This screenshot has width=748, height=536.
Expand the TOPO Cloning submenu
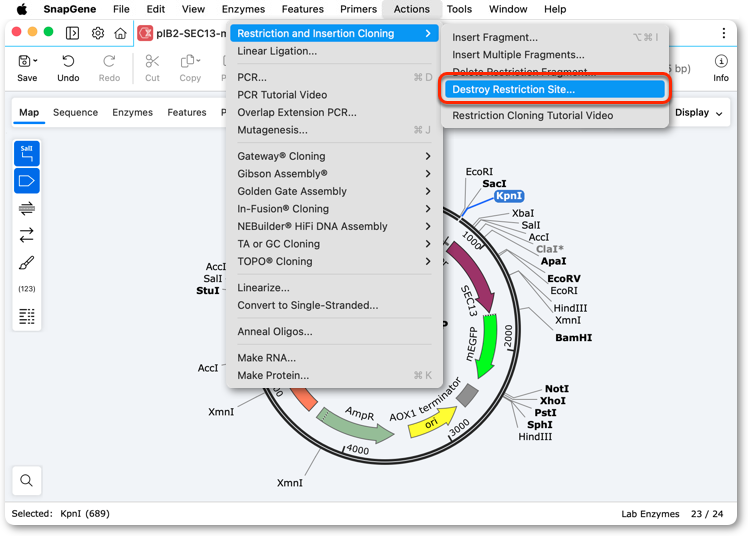(x=334, y=262)
